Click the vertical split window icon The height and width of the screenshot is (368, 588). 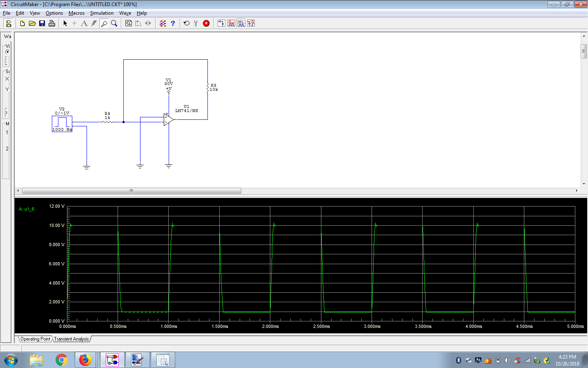tap(251, 23)
